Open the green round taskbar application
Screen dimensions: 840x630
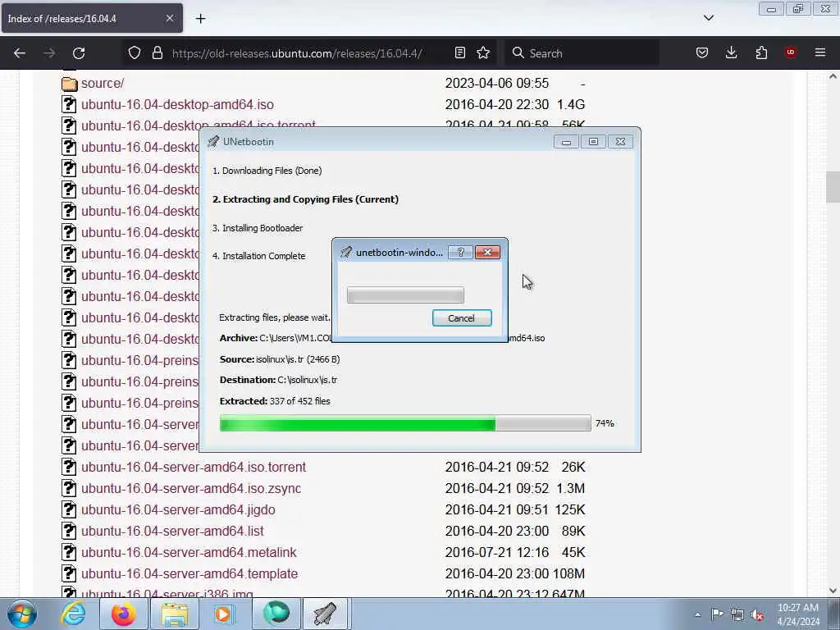point(276,614)
